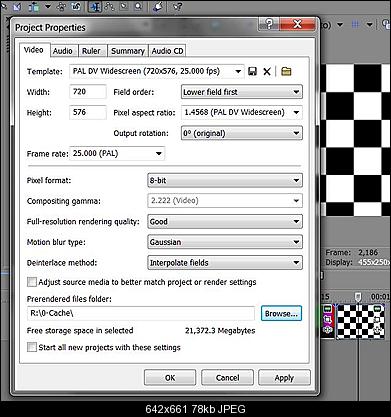
Task: Select the Selection Edit tool in main toolbar
Action: pos(124,6)
